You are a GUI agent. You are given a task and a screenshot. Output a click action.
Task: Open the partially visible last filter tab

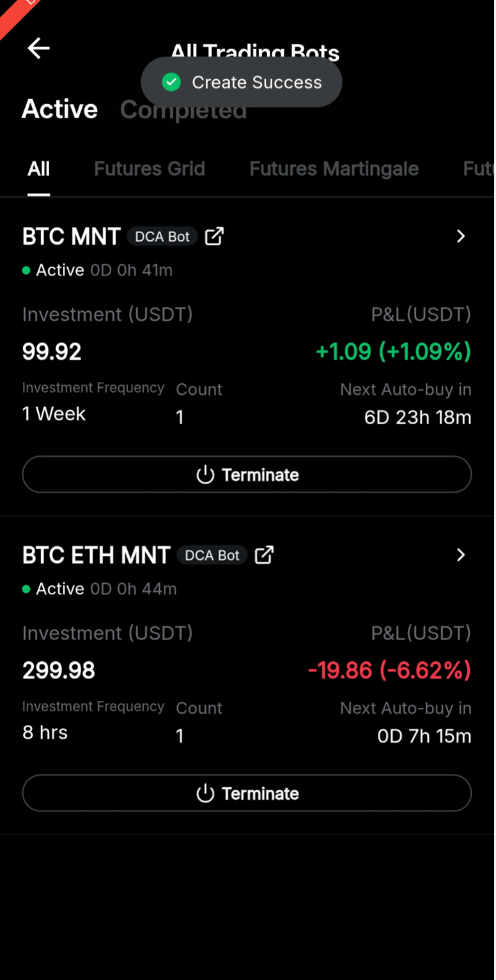point(479,169)
